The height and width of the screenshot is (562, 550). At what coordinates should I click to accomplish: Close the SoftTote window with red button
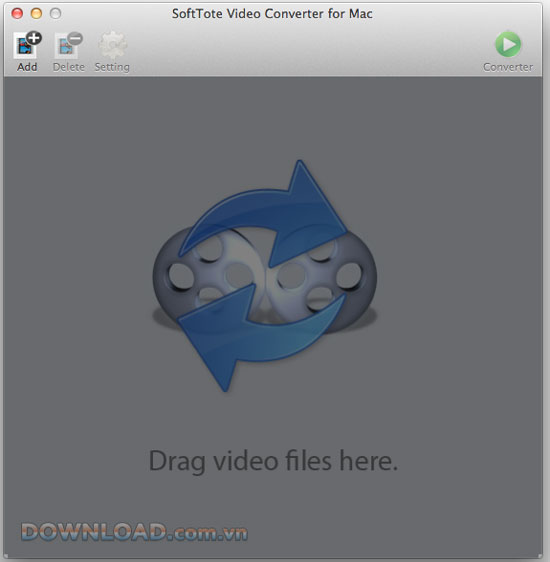pos(17,14)
